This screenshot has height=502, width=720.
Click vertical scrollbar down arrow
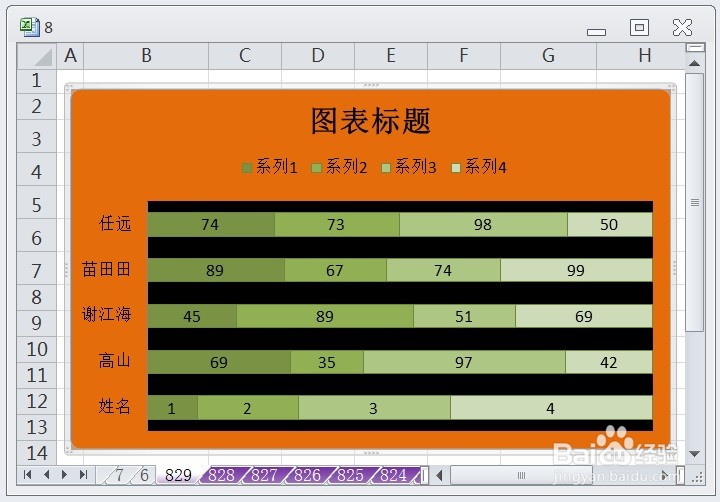pyautogui.click(x=694, y=454)
